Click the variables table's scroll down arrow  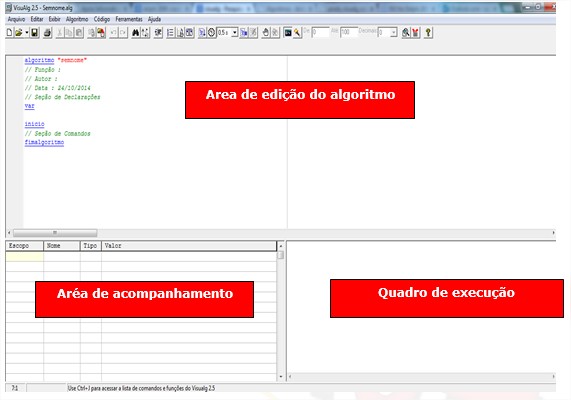[x=281, y=377]
